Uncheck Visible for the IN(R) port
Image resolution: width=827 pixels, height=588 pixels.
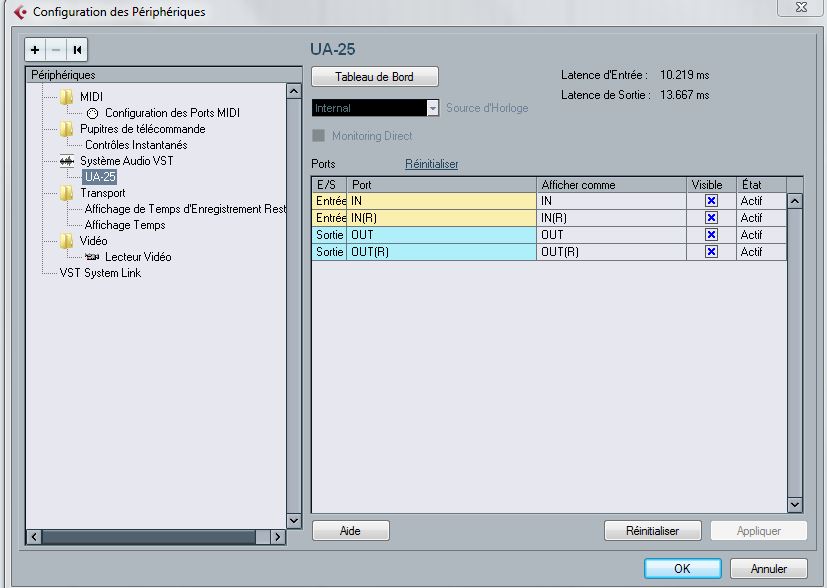(x=711, y=218)
